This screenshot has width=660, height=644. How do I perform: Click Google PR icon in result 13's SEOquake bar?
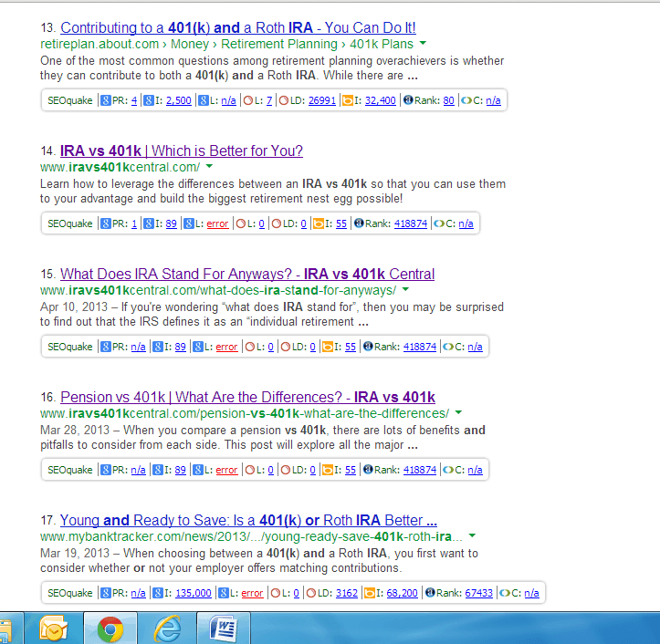(x=107, y=100)
